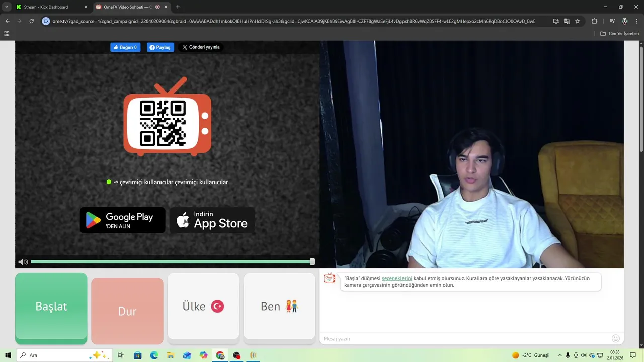644x362 pixels.
Task: Install the web app icon
Action: click(x=556, y=21)
